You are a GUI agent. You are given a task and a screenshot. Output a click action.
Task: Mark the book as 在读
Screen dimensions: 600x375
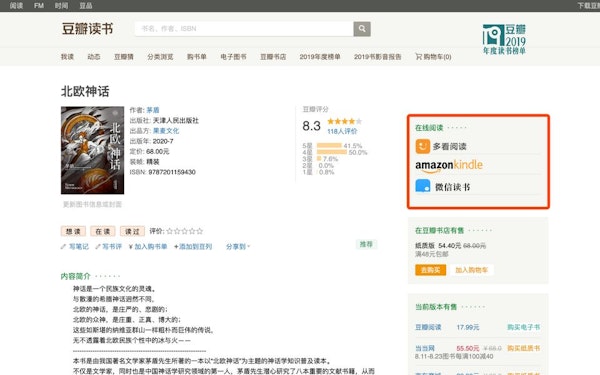pos(103,231)
